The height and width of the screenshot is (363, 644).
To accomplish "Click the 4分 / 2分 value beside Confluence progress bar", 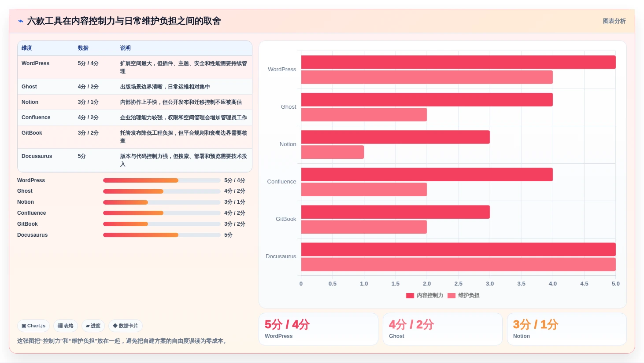I will coord(235,213).
